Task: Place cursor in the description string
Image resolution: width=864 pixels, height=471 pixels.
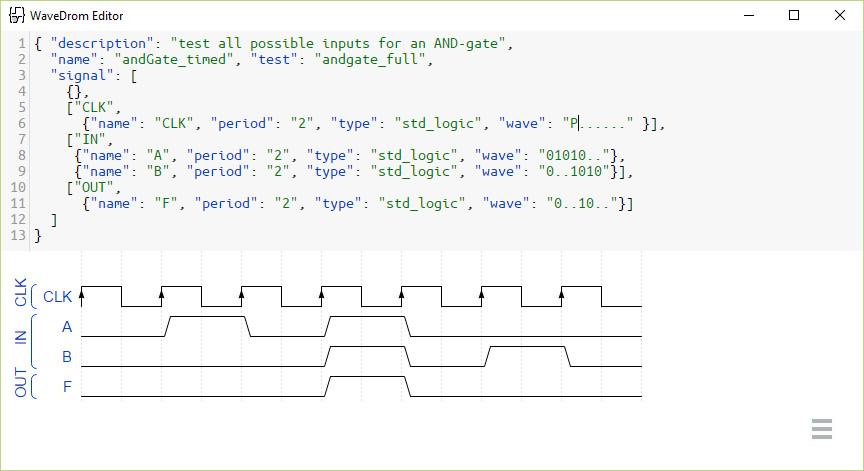Action: 338,43
